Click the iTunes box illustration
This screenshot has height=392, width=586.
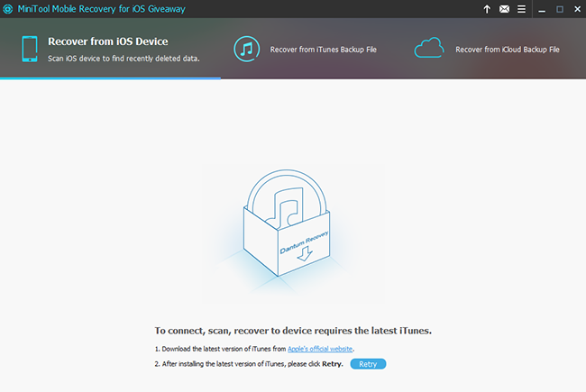pyautogui.click(x=287, y=223)
